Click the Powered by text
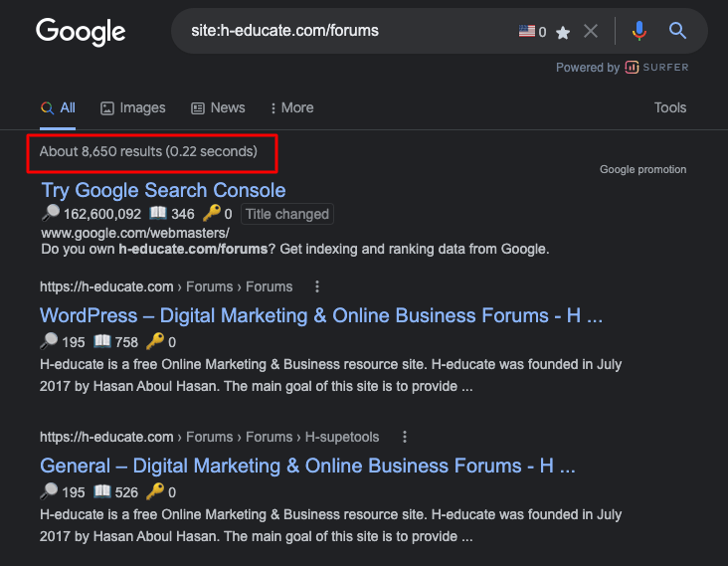Screen dimensions: 728x566 [x=588, y=68]
